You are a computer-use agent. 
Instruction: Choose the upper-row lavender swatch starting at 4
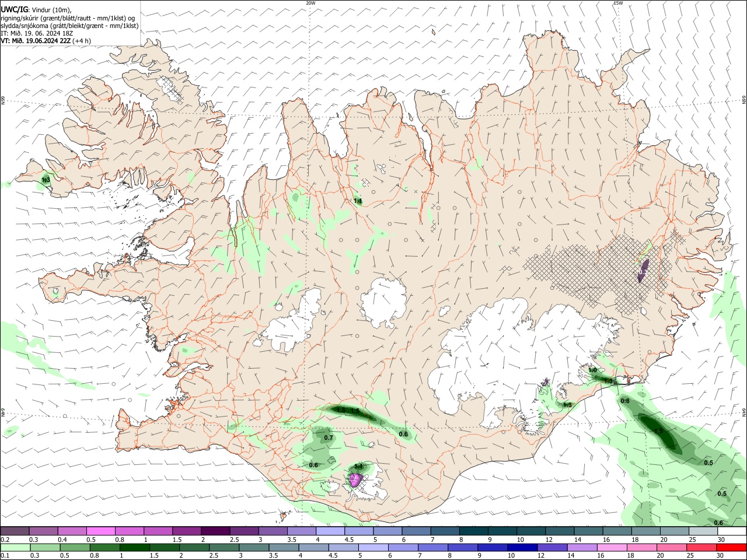[330, 531]
